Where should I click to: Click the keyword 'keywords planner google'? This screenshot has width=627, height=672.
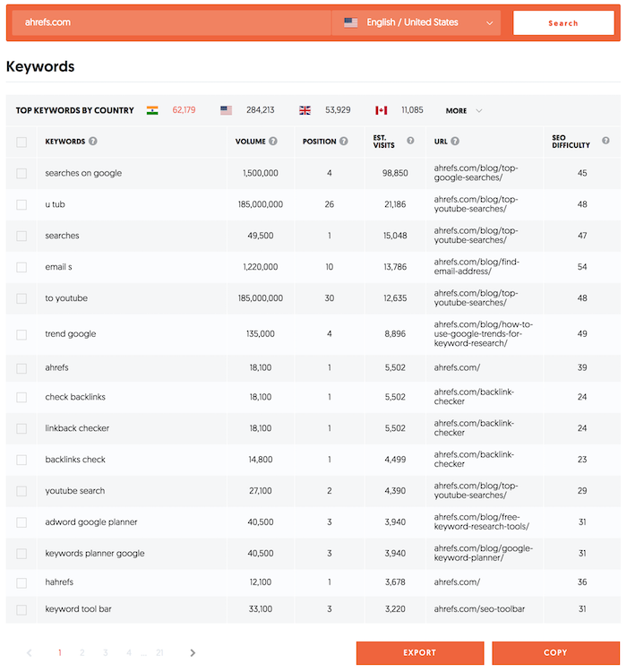point(95,554)
